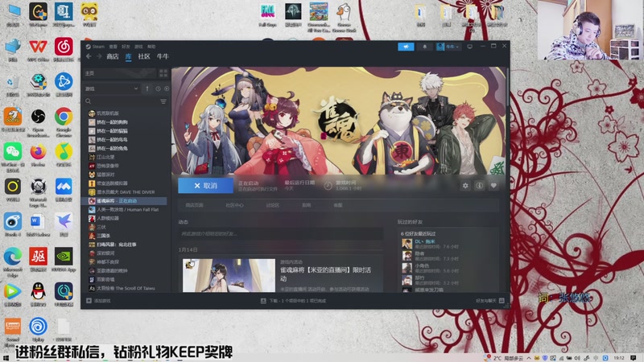Switch to the 库 library tab
The image size is (644, 362).
129,56
